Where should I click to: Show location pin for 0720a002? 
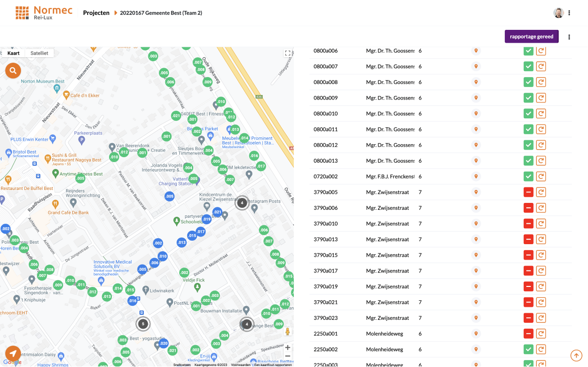point(476,177)
